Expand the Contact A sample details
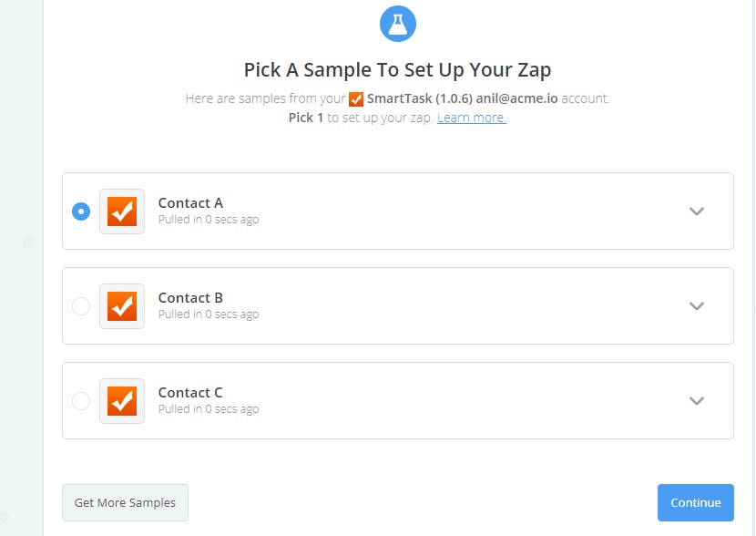Image resolution: width=756 pixels, height=536 pixels. pyautogui.click(x=697, y=211)
